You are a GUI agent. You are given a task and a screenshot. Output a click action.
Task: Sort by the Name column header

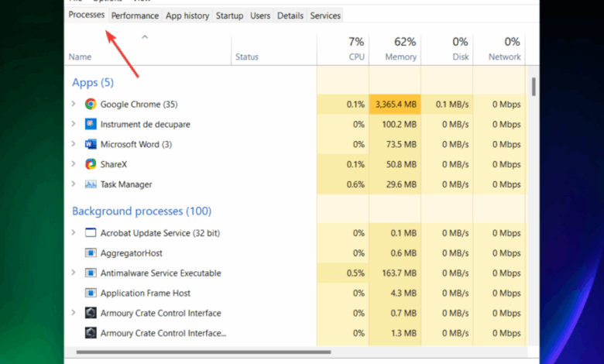coord(80,57)
